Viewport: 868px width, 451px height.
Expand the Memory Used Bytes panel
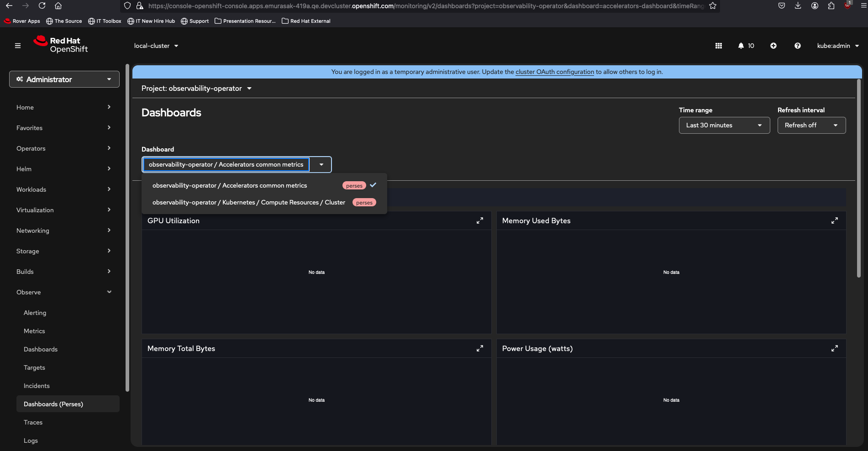835,220
